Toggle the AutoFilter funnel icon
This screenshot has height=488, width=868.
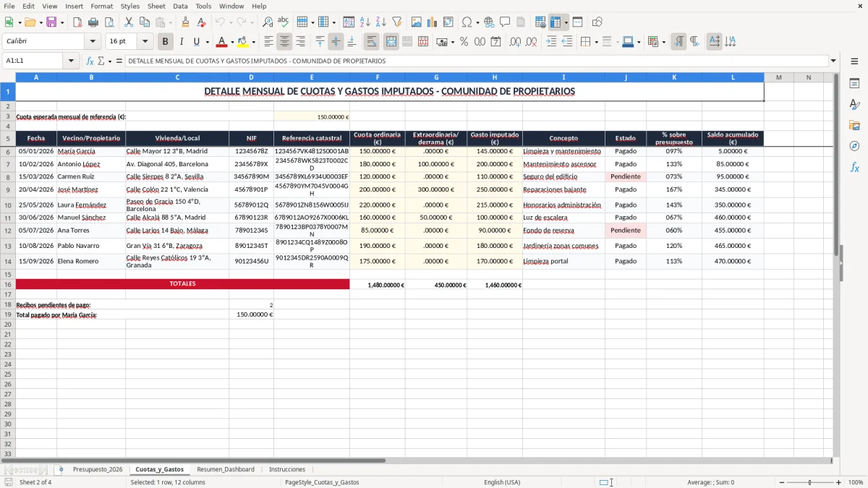click(397, 22)
